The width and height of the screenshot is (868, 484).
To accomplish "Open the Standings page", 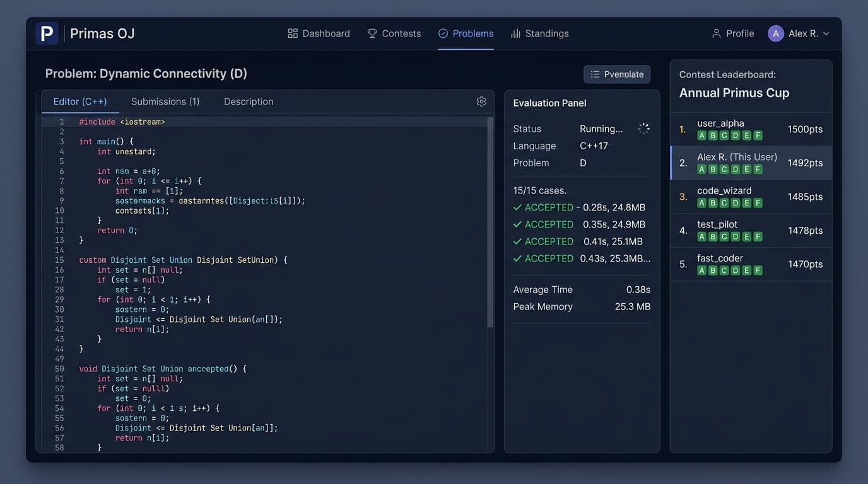I will point(540,33).
